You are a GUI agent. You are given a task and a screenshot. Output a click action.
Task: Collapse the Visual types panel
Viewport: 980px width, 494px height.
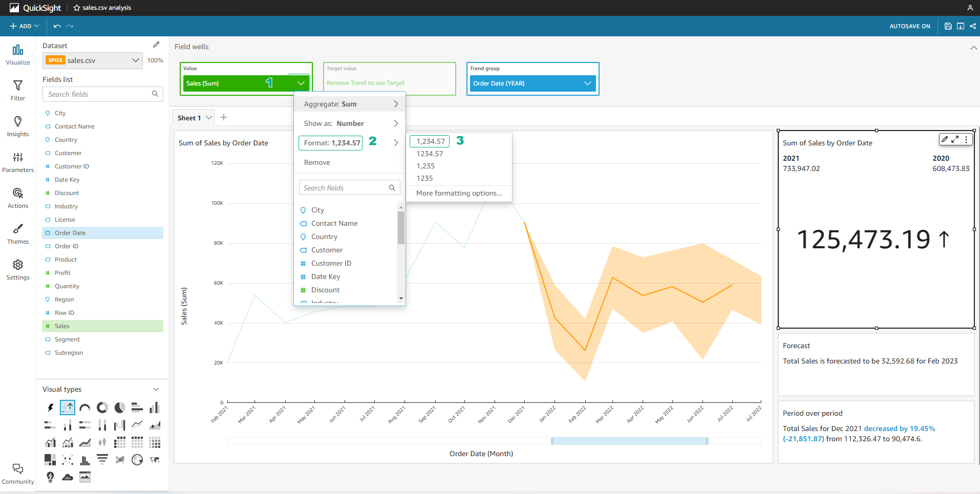pos(156,390)
